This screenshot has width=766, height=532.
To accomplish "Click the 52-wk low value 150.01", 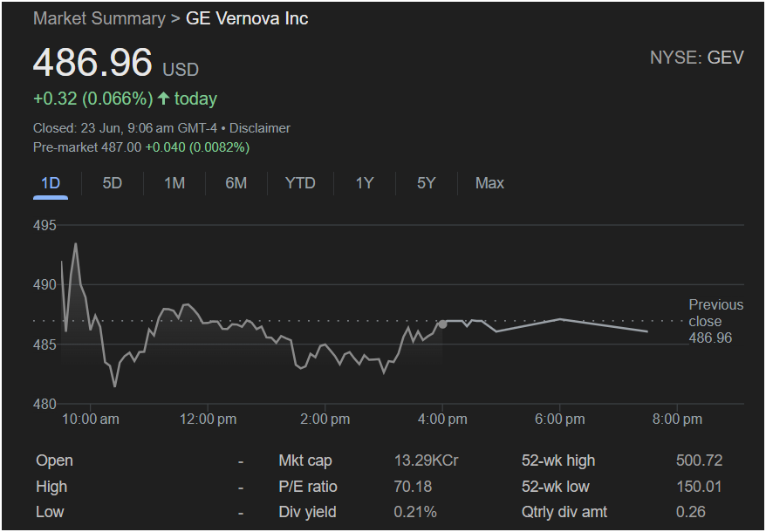I will (x=699, y=487).
